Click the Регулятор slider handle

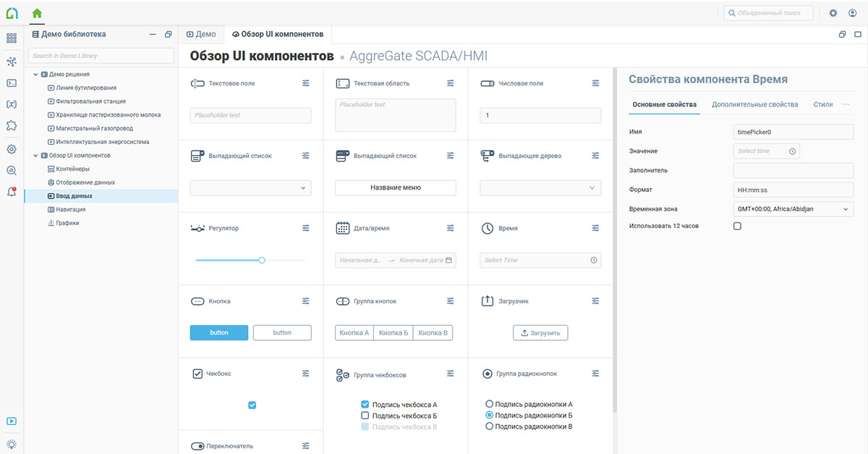(x=262, y=260)
